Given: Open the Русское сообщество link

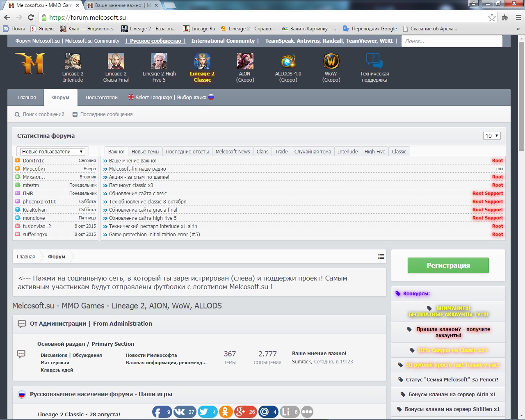Looking at the screenshot, I should coord(155,41).
